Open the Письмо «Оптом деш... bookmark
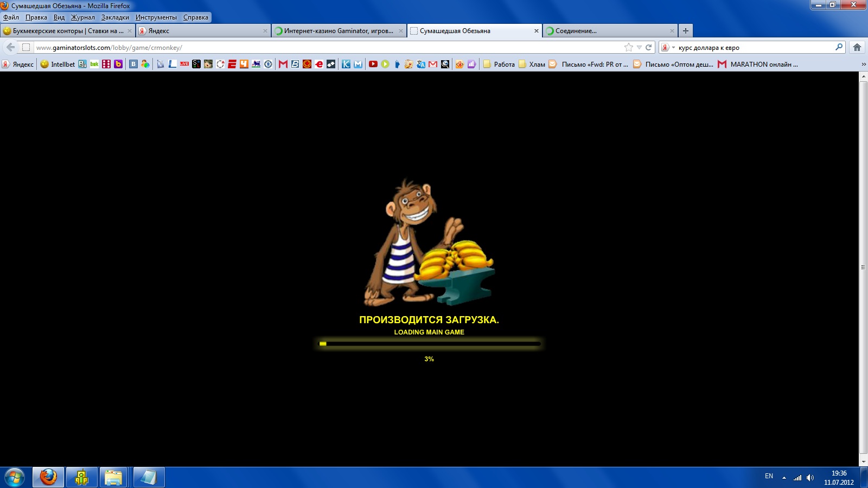This screenshot has width=868, height=488. tap(673, 64)
